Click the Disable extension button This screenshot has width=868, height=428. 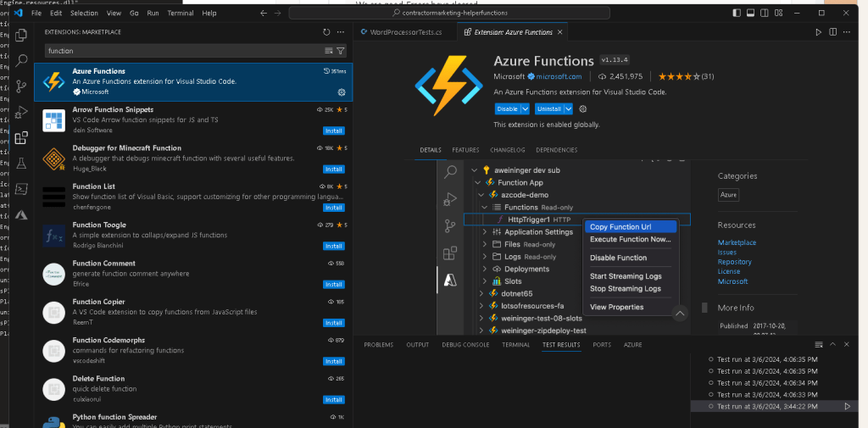pyautogui.click(x=507, y=109)
